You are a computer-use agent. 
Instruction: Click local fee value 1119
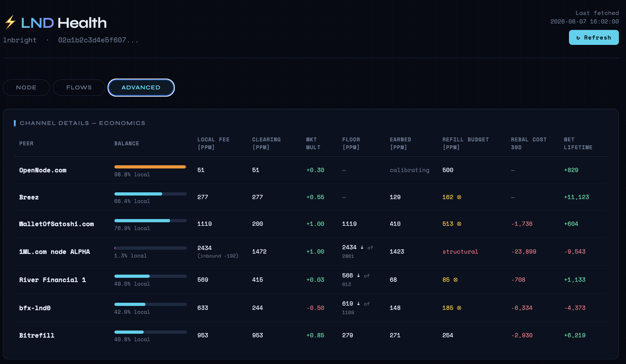click(205, 224)
